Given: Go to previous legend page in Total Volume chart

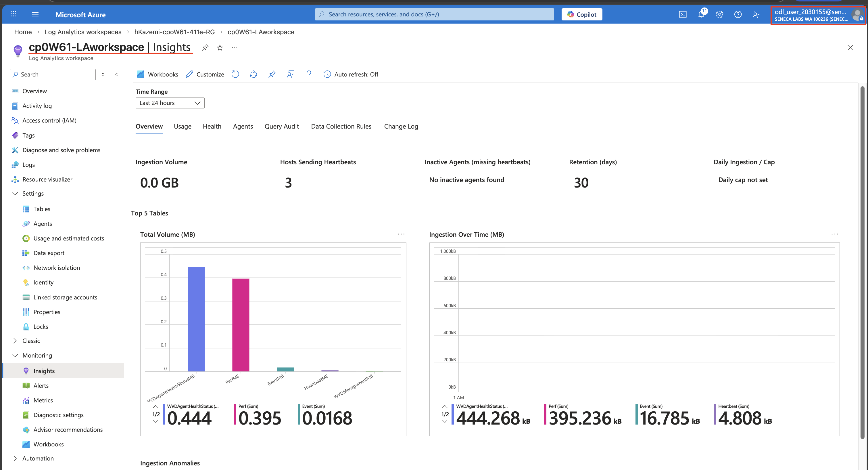Looking at the screenshot, I should point(156,407).
